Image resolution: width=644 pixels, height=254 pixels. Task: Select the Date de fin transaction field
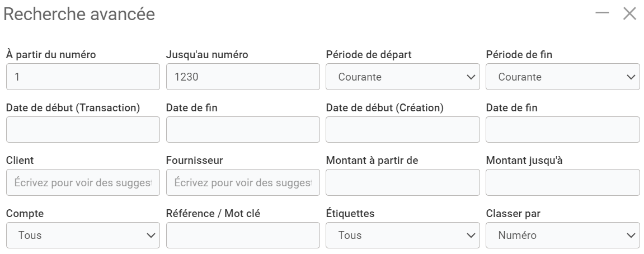click(x=243, y=130)
